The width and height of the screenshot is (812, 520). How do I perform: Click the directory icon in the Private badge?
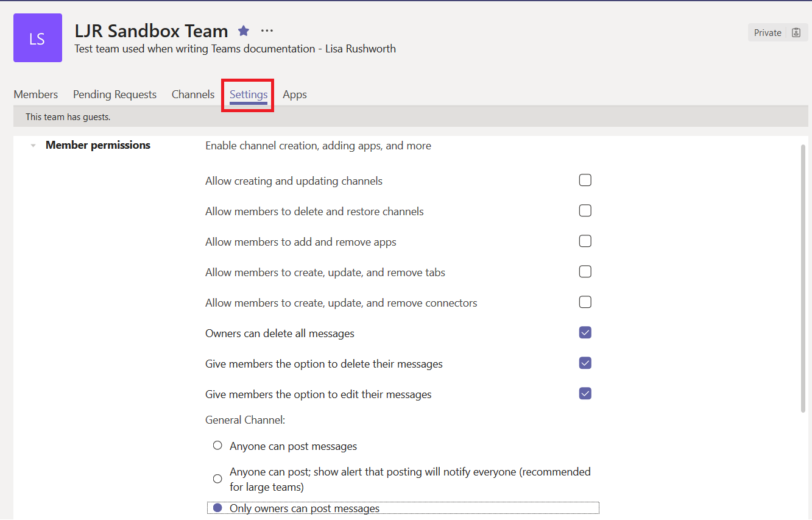click(x=796, y=33)
